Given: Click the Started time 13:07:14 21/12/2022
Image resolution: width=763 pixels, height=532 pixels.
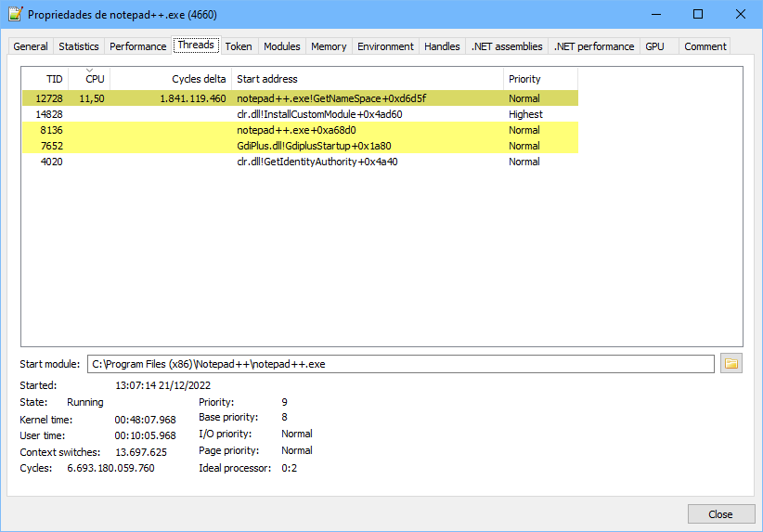Looking at the screenshot, I should [163, 385].
